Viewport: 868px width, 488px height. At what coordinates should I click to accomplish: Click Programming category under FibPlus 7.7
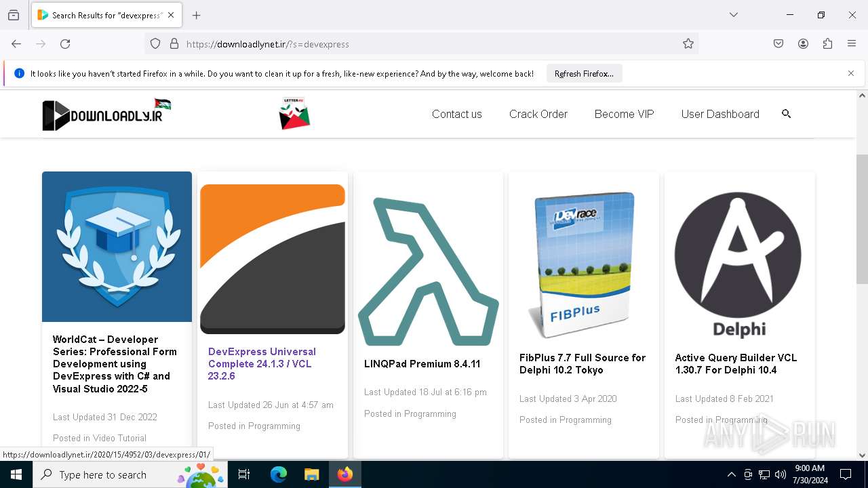(x=585, y=420)
